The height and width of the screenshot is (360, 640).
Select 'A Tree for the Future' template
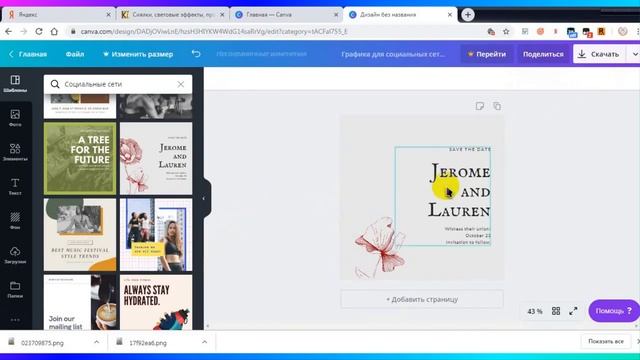[x=80, y=158]
